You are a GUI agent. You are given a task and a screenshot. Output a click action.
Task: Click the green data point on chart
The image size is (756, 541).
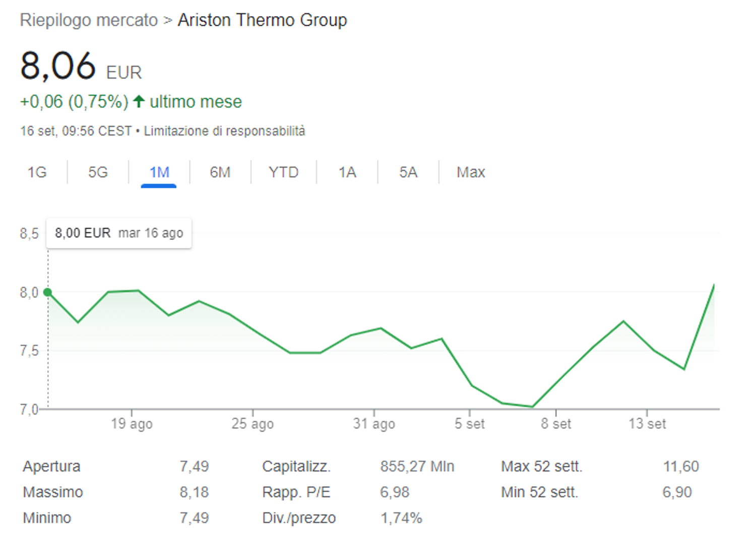coord(47,292)
